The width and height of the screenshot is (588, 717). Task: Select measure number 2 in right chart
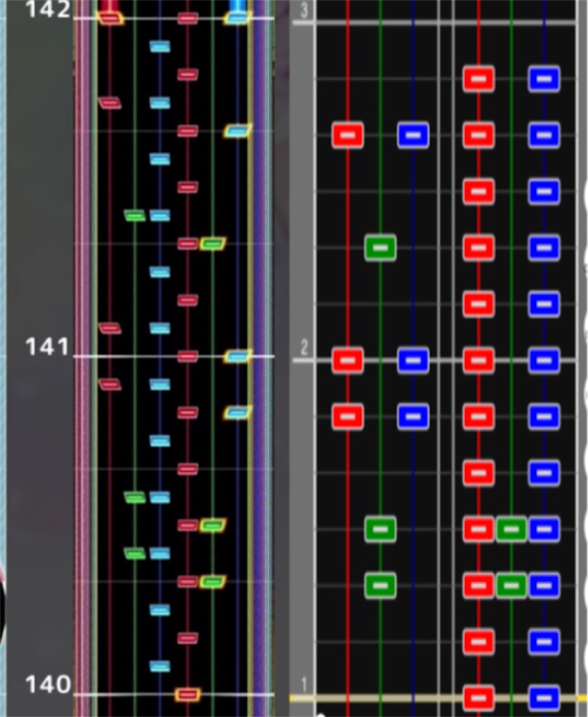coord(304,348)
